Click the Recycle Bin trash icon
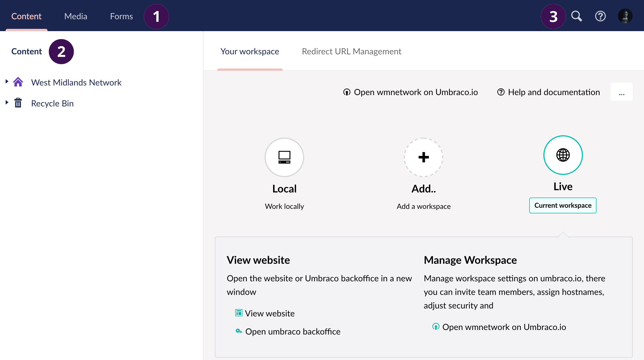The height and width of the screenshot is (360, 644). click(x=18, y=103)
